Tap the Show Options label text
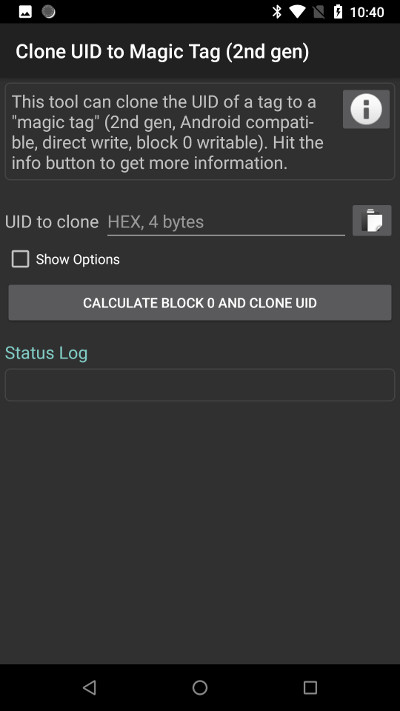Viewport: 400px width, 711px height. (78, 259)
